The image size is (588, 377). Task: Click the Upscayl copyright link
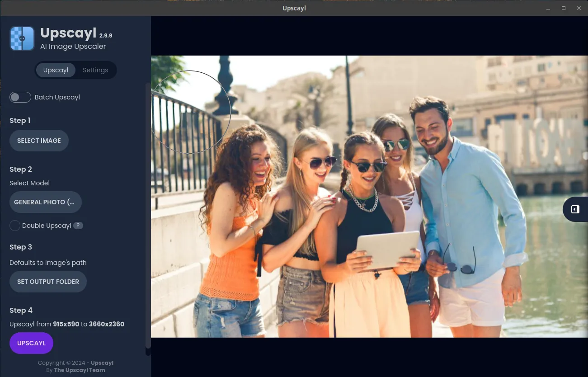pyautogui.click(x=102, y=363)
